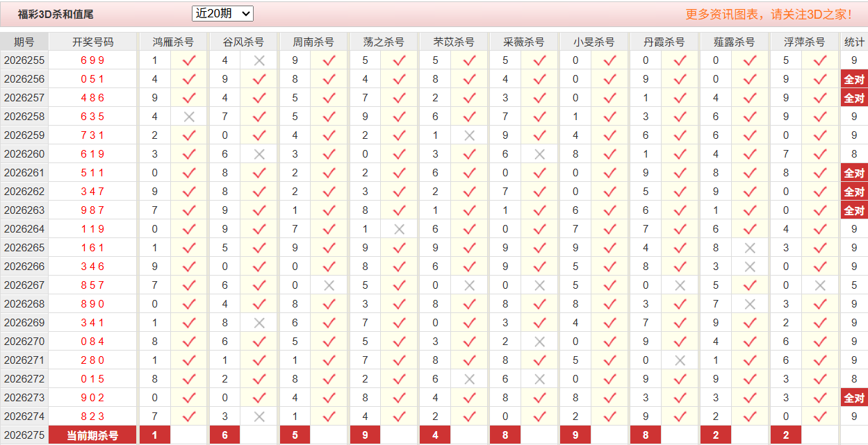
Task: Click the 浮萍杀号 check mark in row 2026274
Action: click(x=821, y=417)
